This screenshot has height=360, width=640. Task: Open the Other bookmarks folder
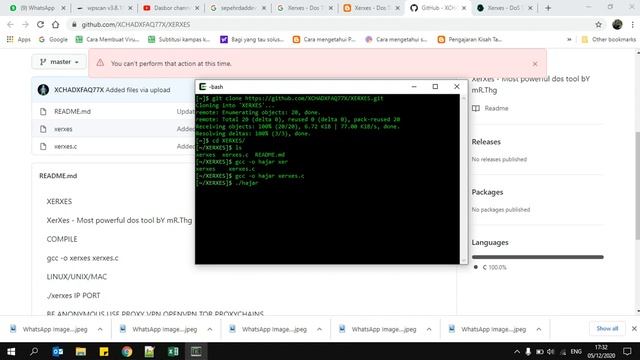click(x=609, y=39)
